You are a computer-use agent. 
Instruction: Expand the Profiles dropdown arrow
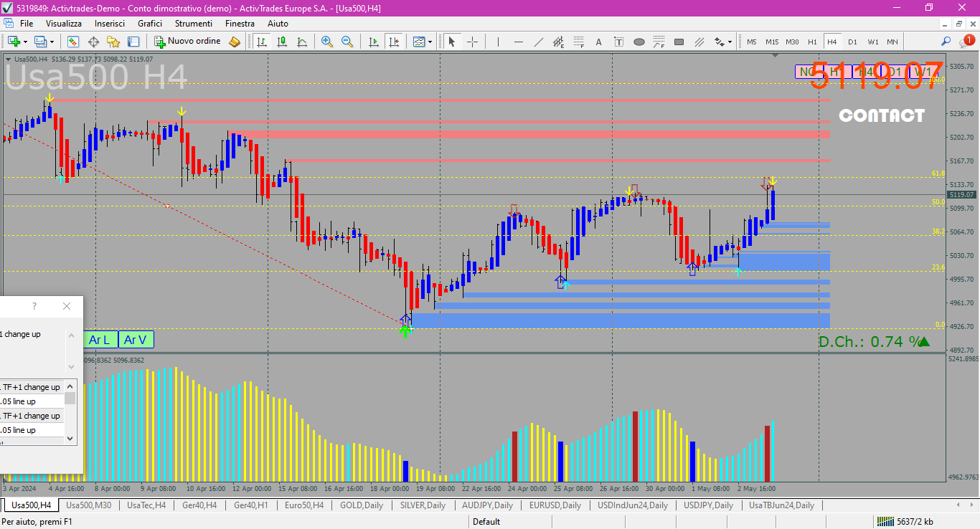[52, 42]
